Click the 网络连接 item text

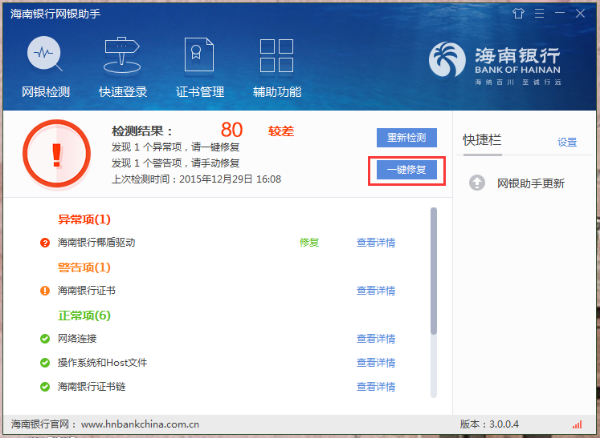[77, 339]
